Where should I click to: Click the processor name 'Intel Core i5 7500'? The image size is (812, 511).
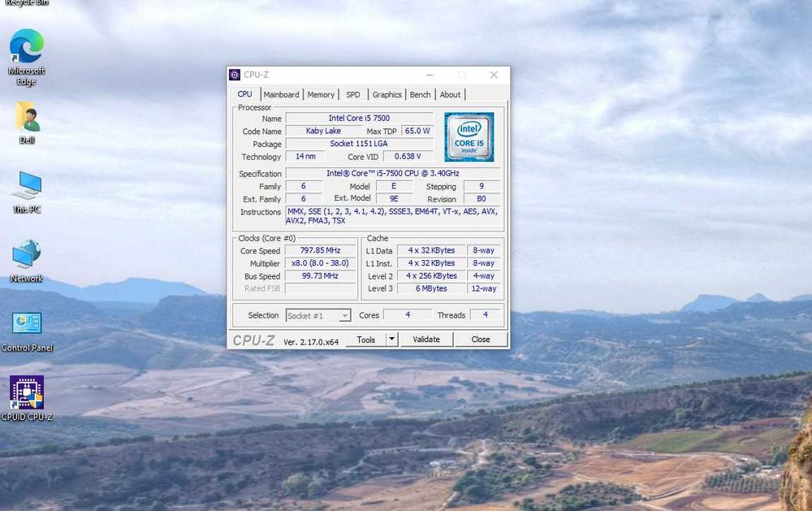pos(360,118)
